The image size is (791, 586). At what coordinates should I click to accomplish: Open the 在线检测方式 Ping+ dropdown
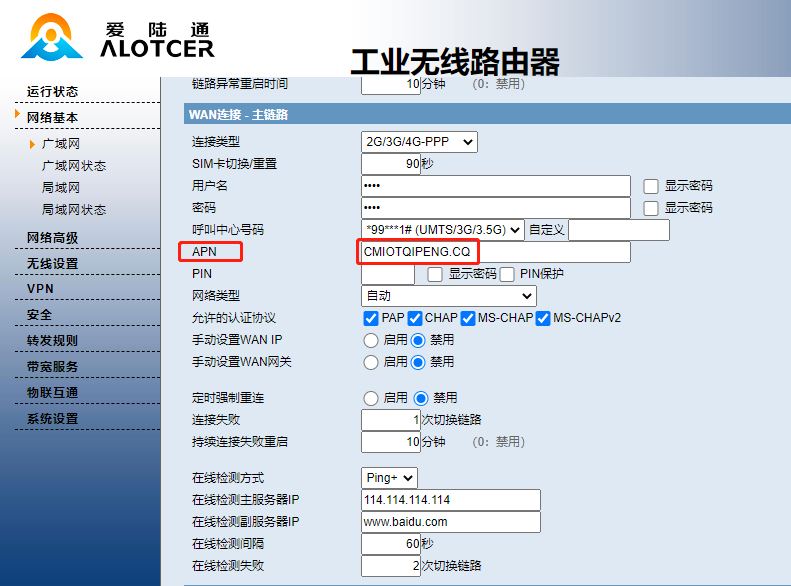click(389, 478)
